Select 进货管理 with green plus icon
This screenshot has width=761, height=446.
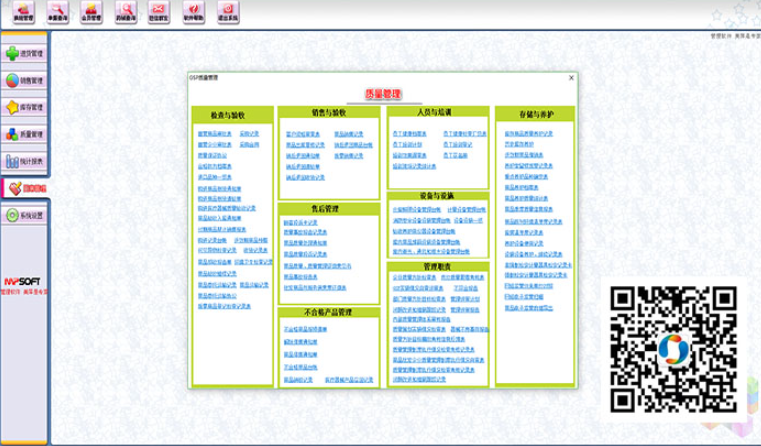pos(24,53)
